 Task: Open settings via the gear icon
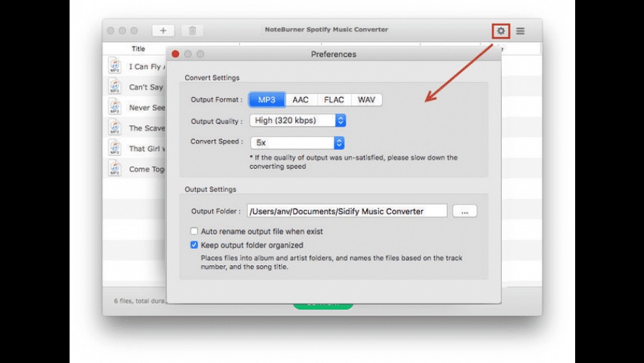point(500,31)
